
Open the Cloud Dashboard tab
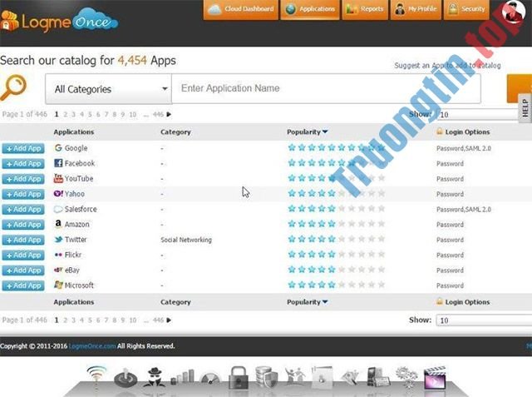coord(240,10)
